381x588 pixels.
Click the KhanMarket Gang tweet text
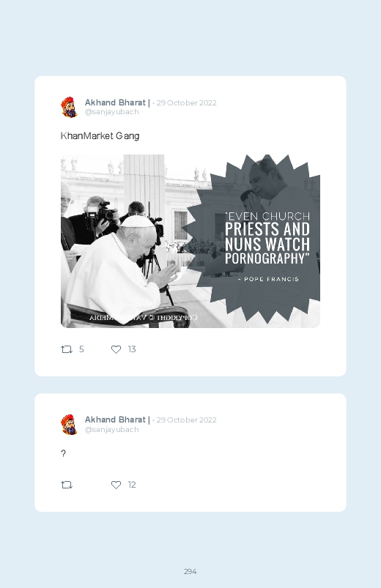(x=100, y=135)
